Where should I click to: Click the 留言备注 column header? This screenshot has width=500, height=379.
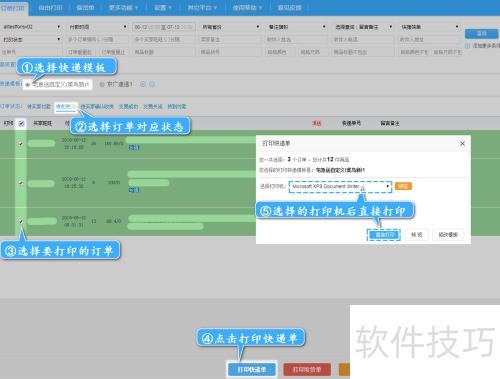click(390, 123)
